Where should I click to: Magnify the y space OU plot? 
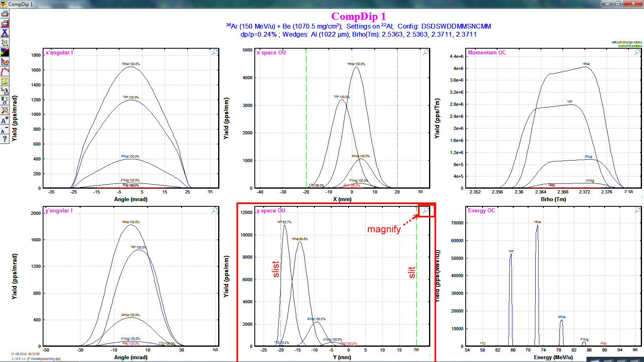[426, 210]
